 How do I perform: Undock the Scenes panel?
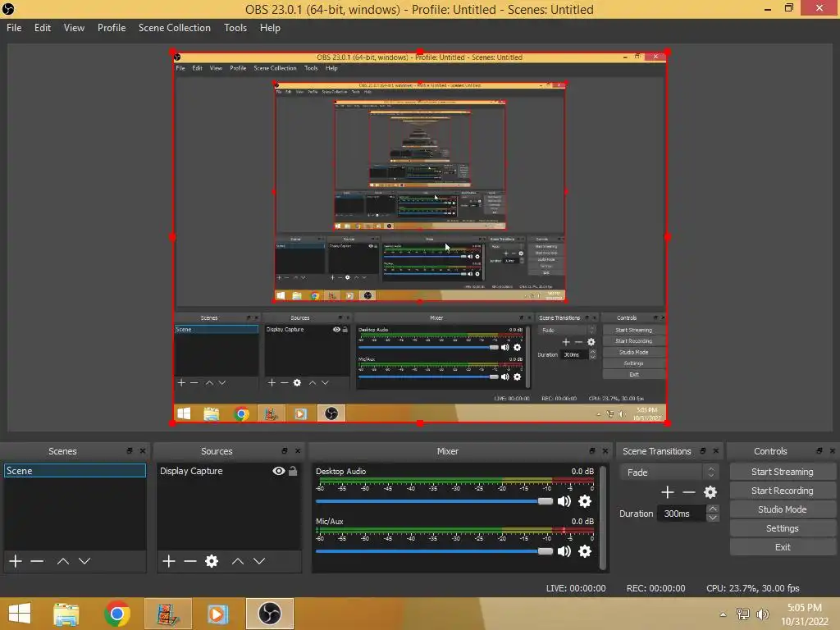pyautogui.click(x=129, y=451)
